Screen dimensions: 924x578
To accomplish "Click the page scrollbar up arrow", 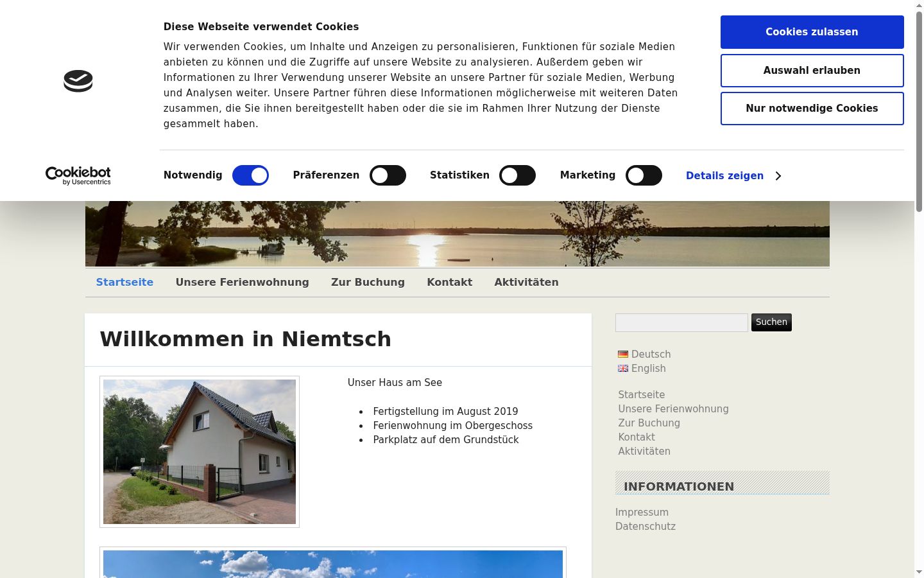I will point(919,5).
